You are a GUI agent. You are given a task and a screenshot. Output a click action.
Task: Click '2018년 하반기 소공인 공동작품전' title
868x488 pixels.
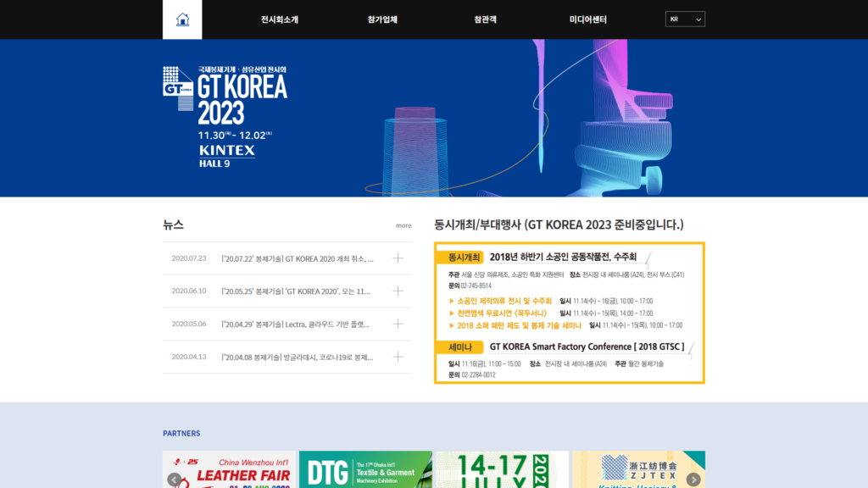563,257
